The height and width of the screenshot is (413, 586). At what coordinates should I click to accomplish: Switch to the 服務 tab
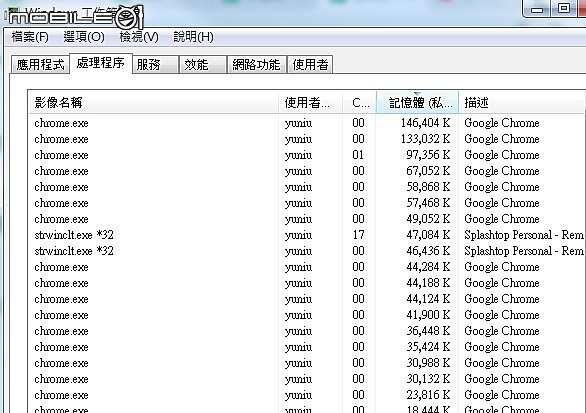(x=155, y=64)
